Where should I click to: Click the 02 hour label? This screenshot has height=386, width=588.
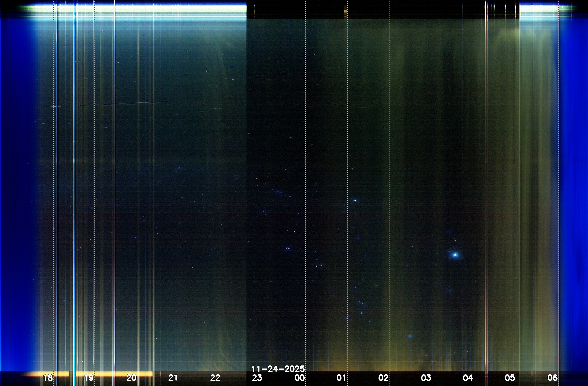point(383,378)
